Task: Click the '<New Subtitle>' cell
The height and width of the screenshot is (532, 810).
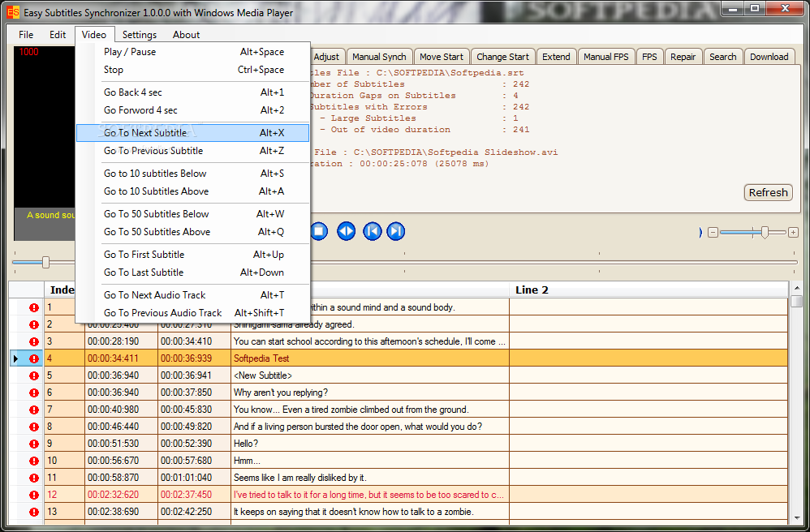Action: 370,375
